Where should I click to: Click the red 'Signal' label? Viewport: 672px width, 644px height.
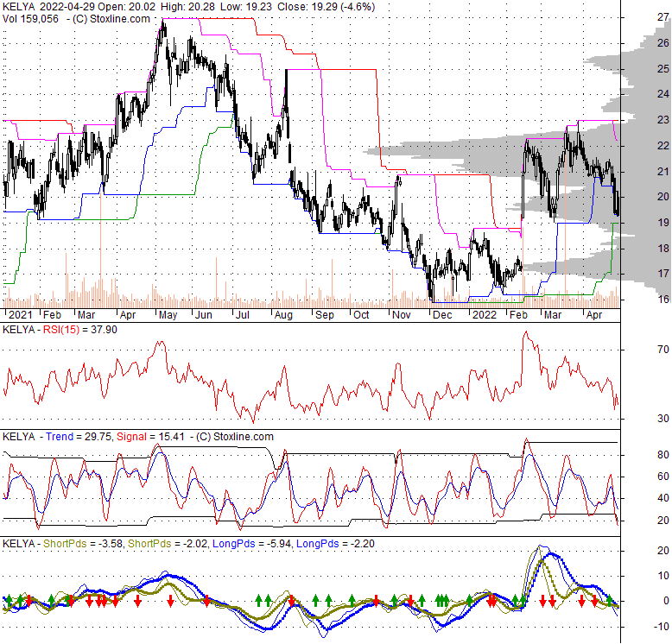pyautogui.click(x=131, y=437)
